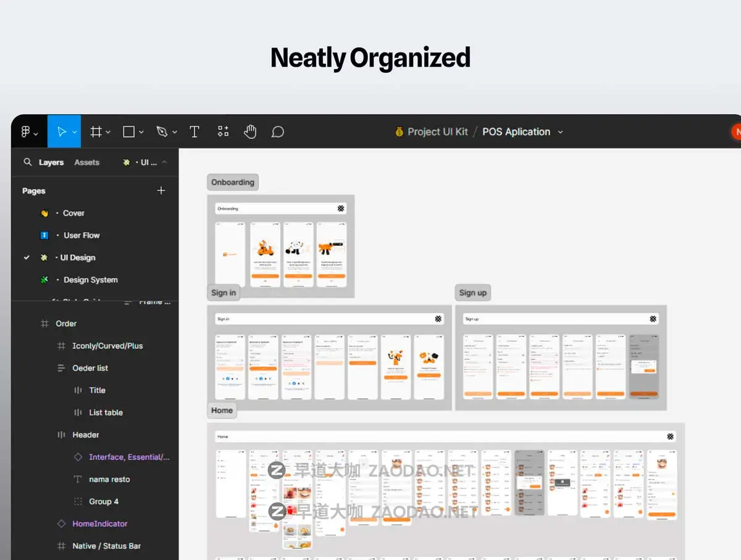Switch to the Layers tab

pyautogui.click(x=51, y=162)
